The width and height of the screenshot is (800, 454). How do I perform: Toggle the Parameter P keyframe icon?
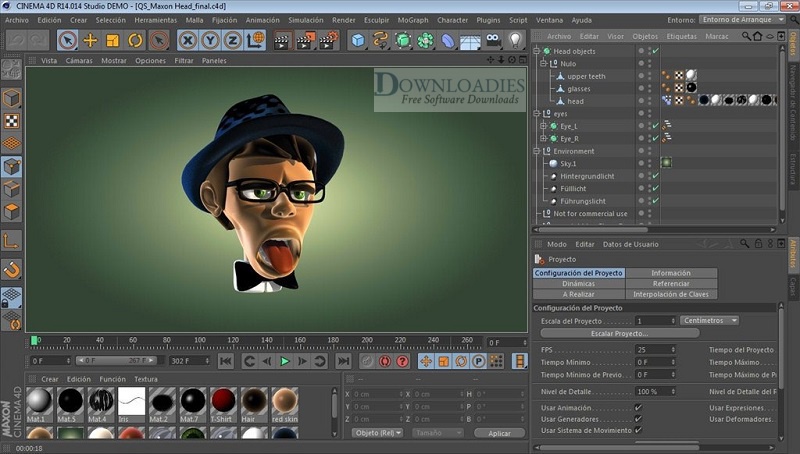click(479, 361)
